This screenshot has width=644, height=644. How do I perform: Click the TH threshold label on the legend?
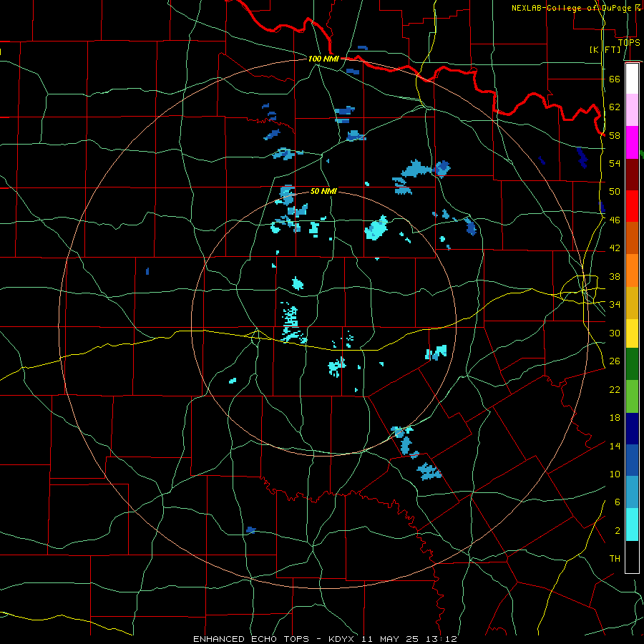click(x=615, y=559)
